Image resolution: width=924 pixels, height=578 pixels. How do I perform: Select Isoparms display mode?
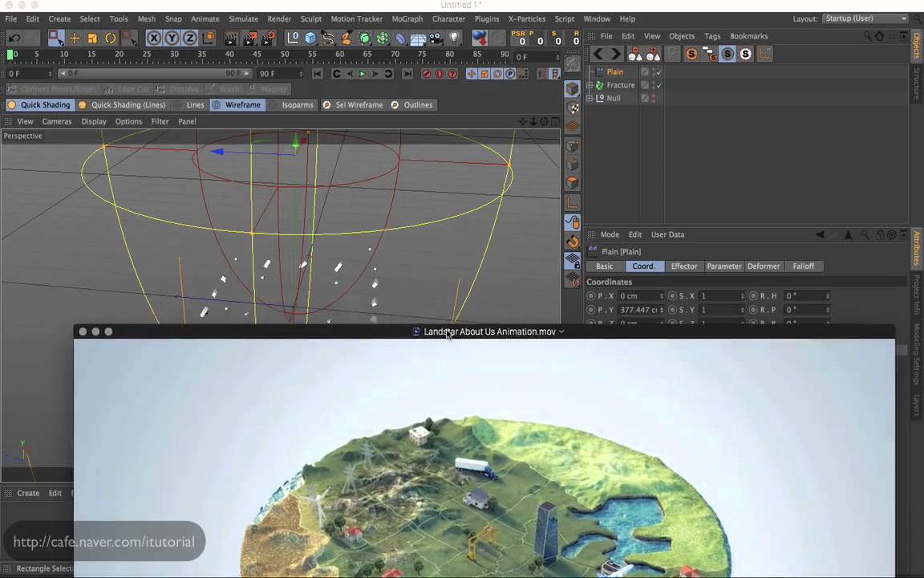(292, 105)
